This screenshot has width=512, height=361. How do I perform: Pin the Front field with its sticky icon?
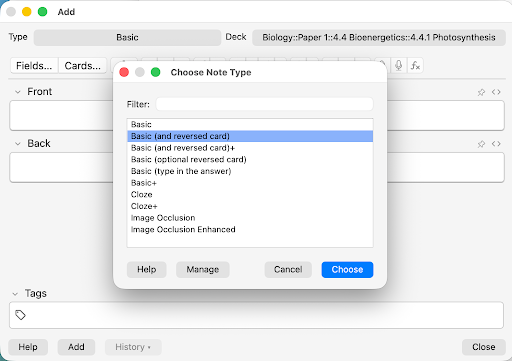pos(481,92)
